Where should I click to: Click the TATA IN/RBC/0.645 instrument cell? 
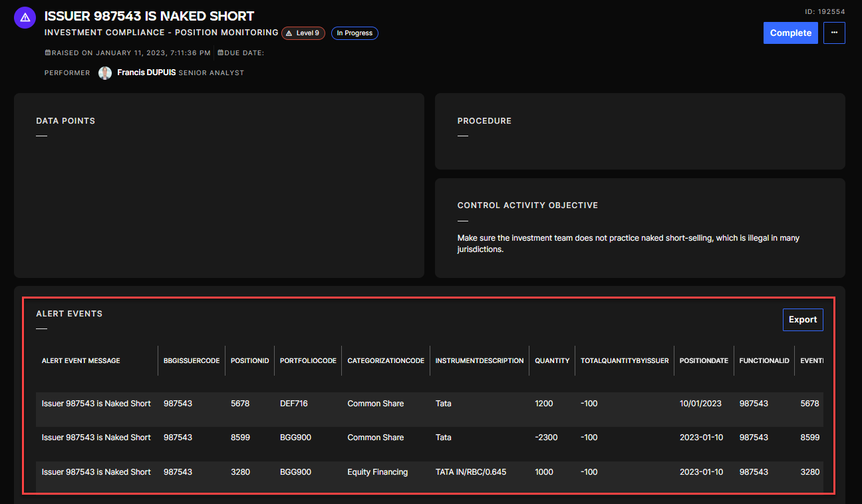(470, 472)
